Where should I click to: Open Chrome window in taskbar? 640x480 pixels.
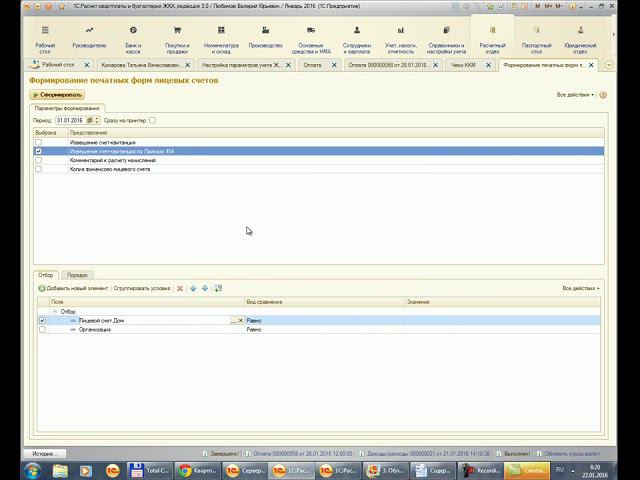point(197,471)
